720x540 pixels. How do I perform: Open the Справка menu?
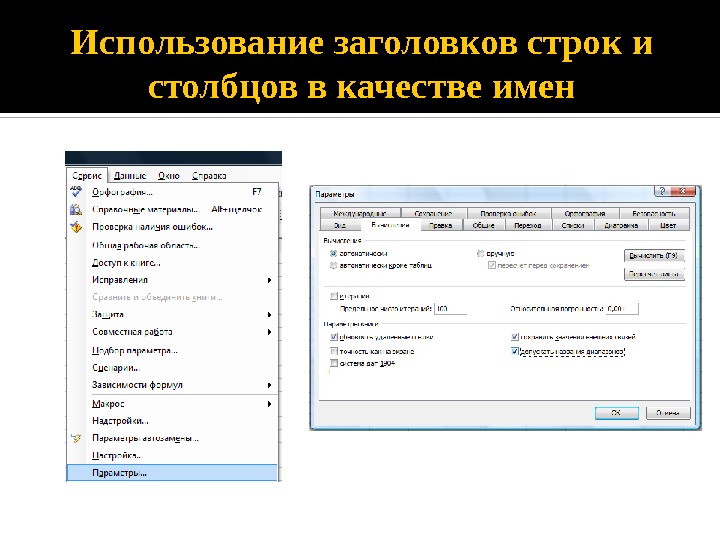click(209, 176)
